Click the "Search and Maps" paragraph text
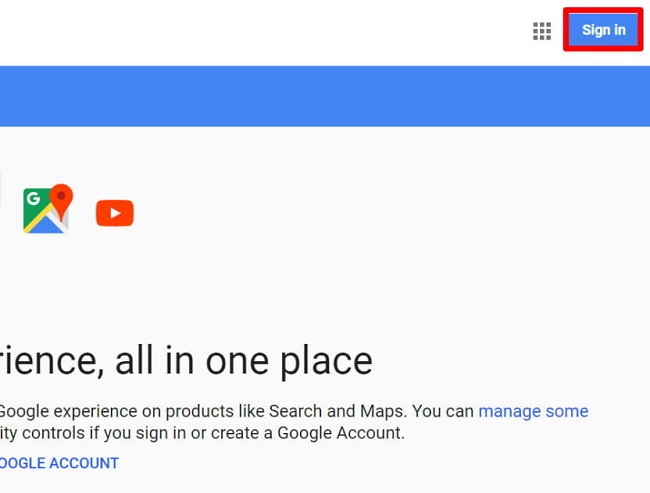Viewport: 650px width, 493px height. (x=328, y=411)
